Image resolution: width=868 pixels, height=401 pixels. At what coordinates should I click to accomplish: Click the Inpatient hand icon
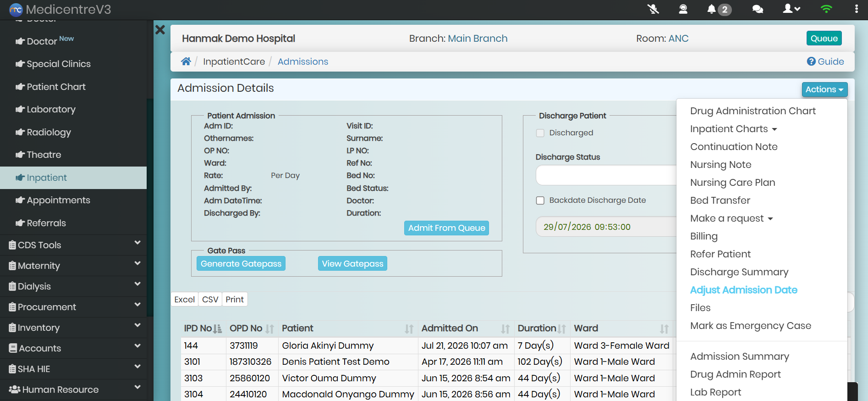coord(20,178)
